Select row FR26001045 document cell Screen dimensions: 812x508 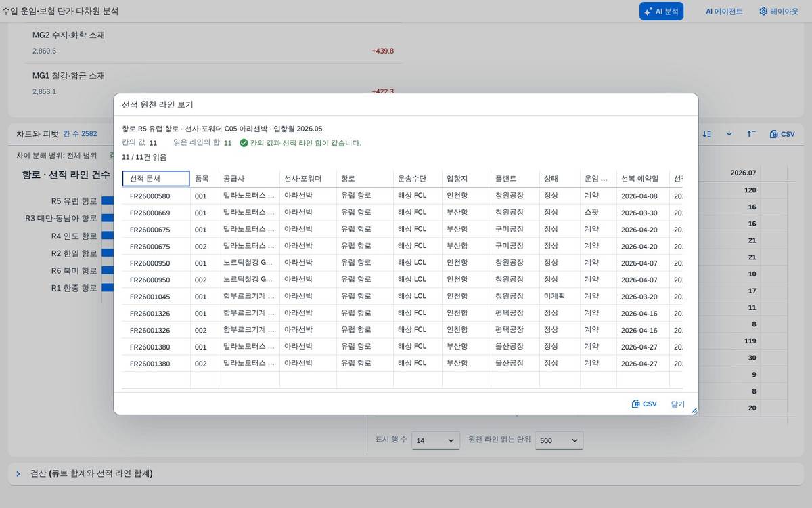[x=156, y=297]
